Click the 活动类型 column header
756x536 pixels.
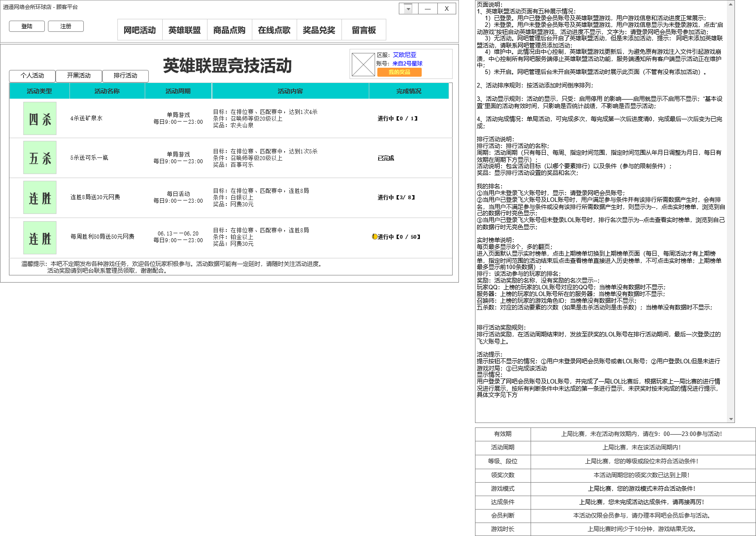[x=39, y=91]
